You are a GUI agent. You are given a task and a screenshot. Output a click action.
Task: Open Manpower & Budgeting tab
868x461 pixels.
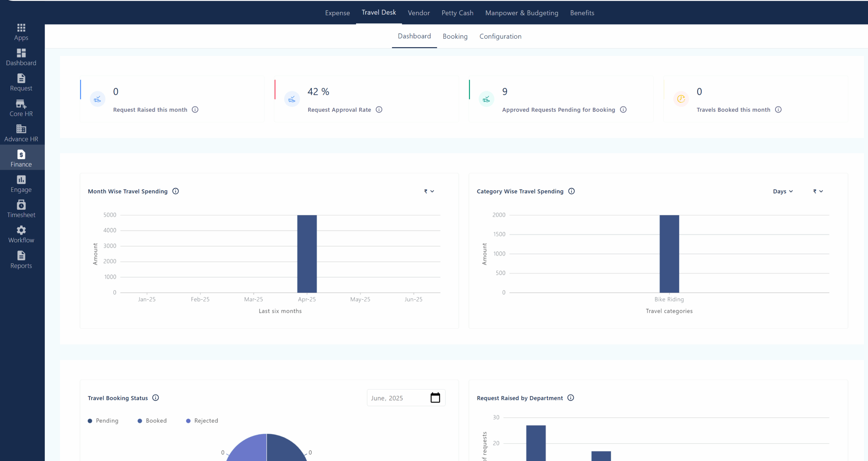[x=521, y=13]
